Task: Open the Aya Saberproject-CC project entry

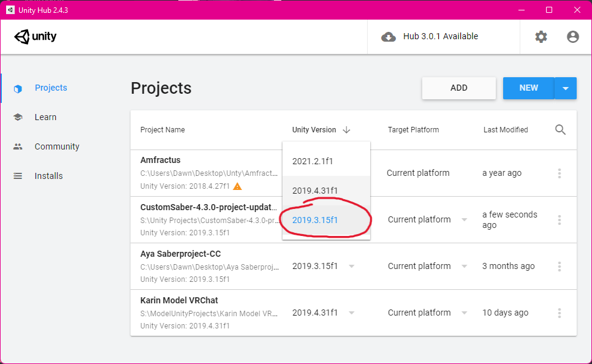Action: [x=181, y=253]
